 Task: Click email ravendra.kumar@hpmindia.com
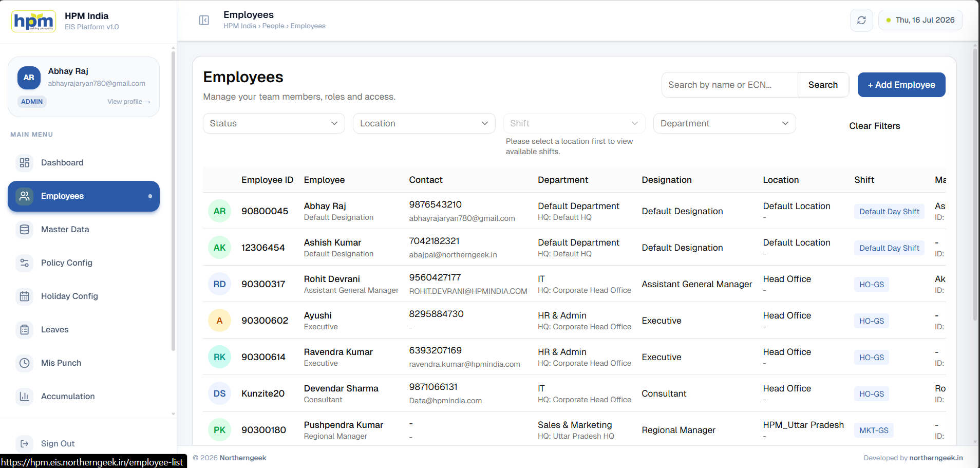(x=464, y=364)
